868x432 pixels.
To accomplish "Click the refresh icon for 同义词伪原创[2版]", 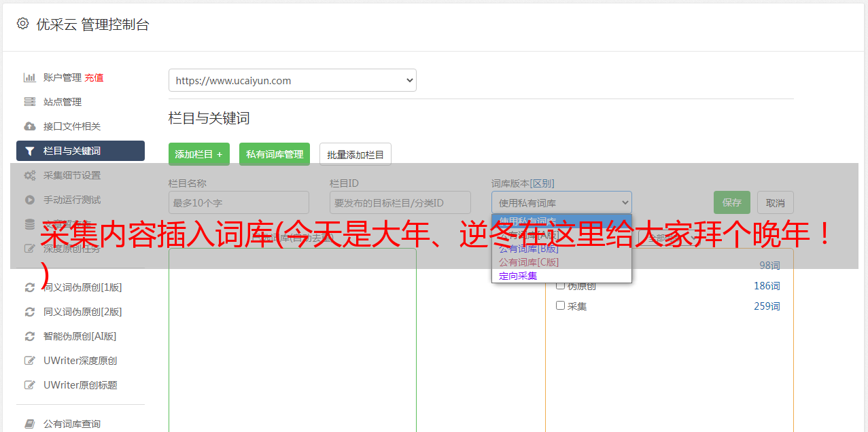I will click(30, 312).
